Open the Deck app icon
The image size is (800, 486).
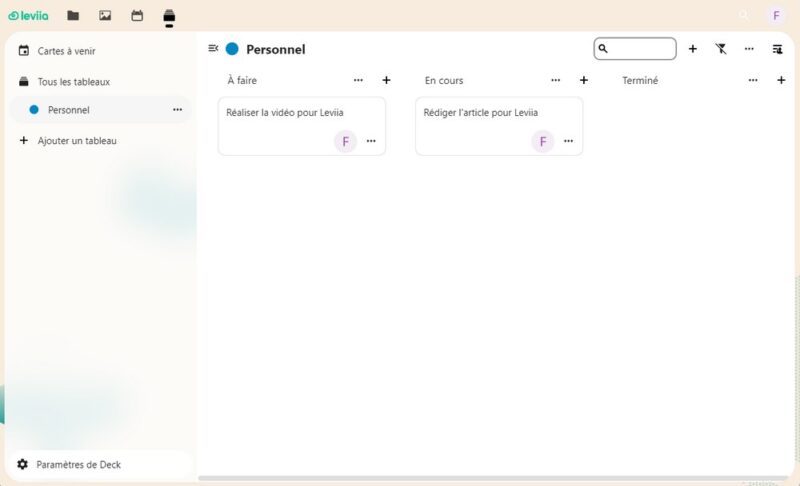click(x=169, y=16)
